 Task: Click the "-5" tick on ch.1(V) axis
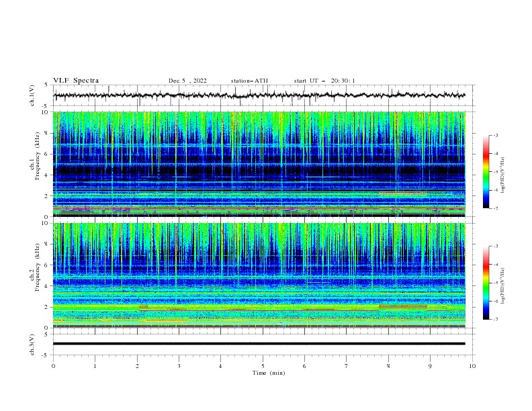46,106
